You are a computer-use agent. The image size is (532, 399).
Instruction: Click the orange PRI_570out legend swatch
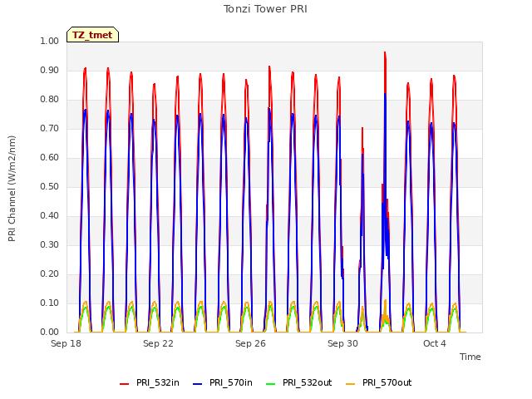[x=351, y=384]
